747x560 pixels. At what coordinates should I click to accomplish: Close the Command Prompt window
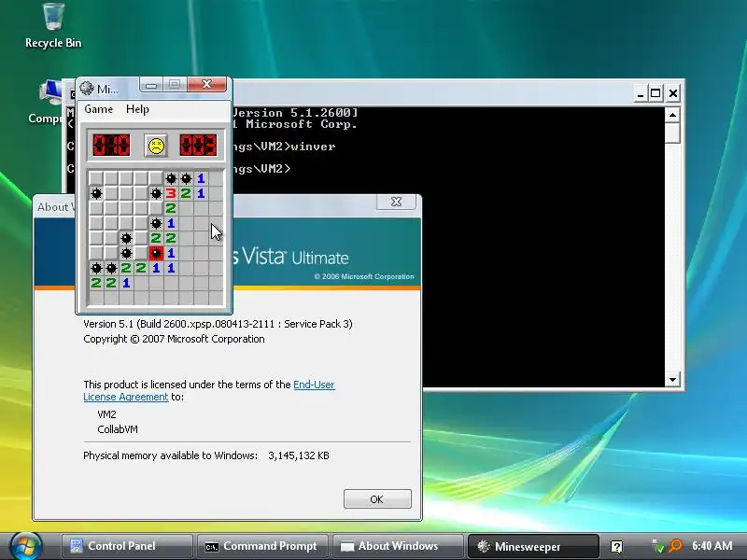[x=672, y=93]
